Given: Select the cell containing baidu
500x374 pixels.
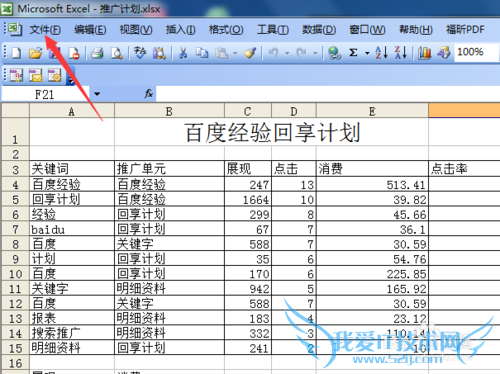Looking at the screenshot, I should pos(72,229).
